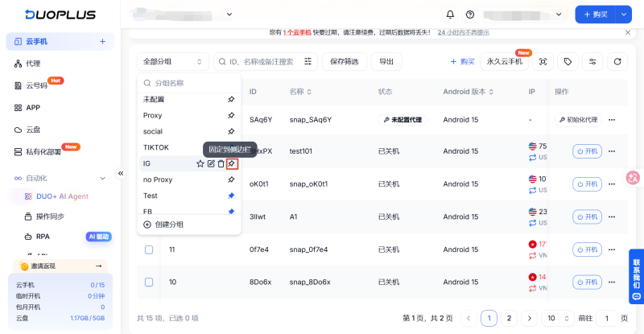Open advanced search filter icon
Screen dimensions: 644x334
pos(308,62)
